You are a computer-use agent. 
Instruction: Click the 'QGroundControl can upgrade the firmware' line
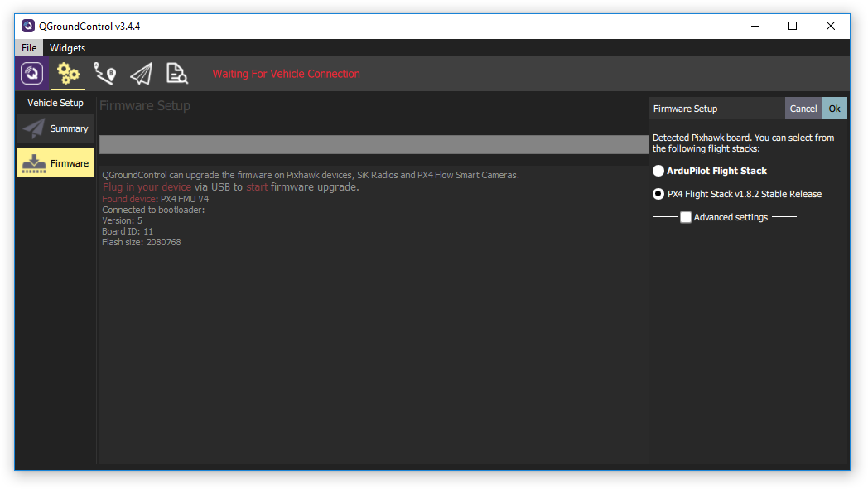point(311,175)
